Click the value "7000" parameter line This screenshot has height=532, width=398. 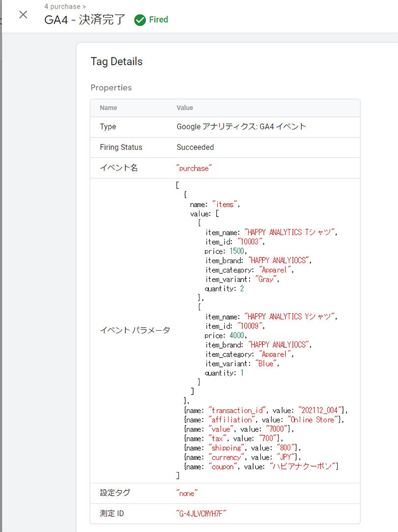pyautogui.click(x=238, y=429)
